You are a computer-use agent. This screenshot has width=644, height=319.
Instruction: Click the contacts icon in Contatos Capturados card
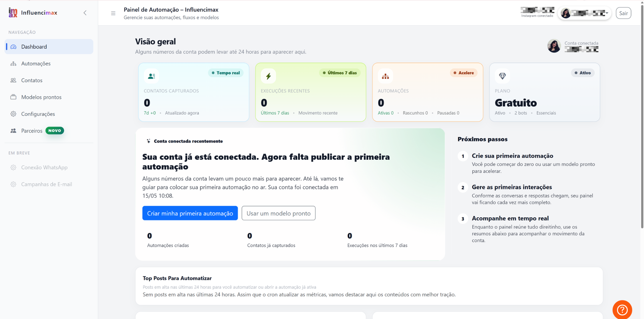(151, 76)
